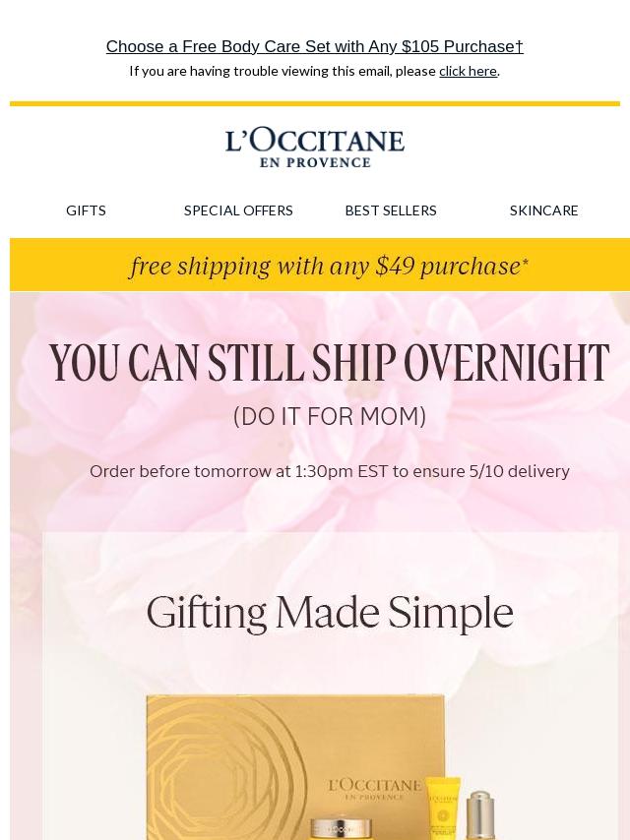
Task: Click the L'Occitane logo on gold box
Action: [x=374, y=789]
